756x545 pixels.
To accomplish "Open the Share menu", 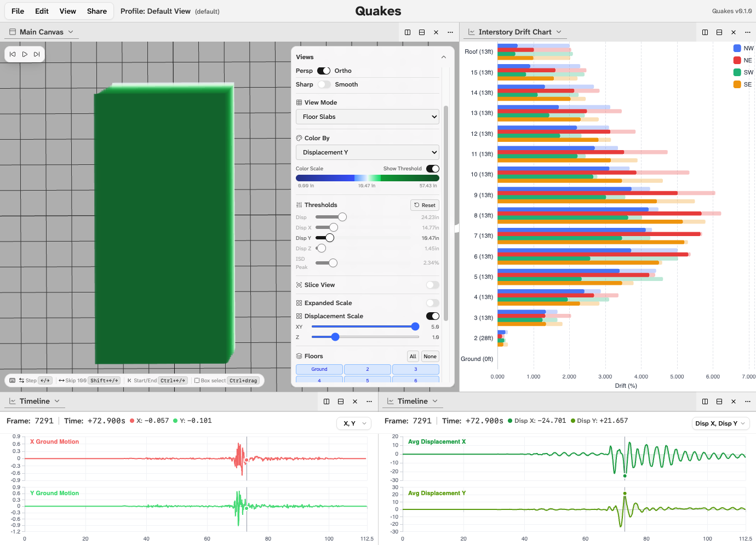I will (x=97, y=11).
